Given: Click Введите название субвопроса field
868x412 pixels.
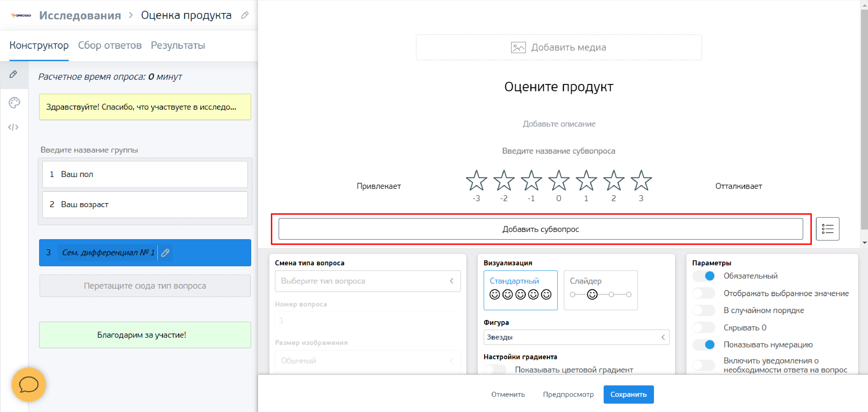Looking at the screenshot, I should [x=558, y=151].
